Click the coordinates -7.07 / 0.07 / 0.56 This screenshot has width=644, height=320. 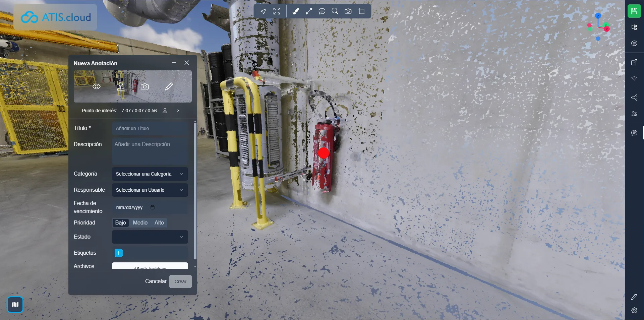tap(138, 111)
